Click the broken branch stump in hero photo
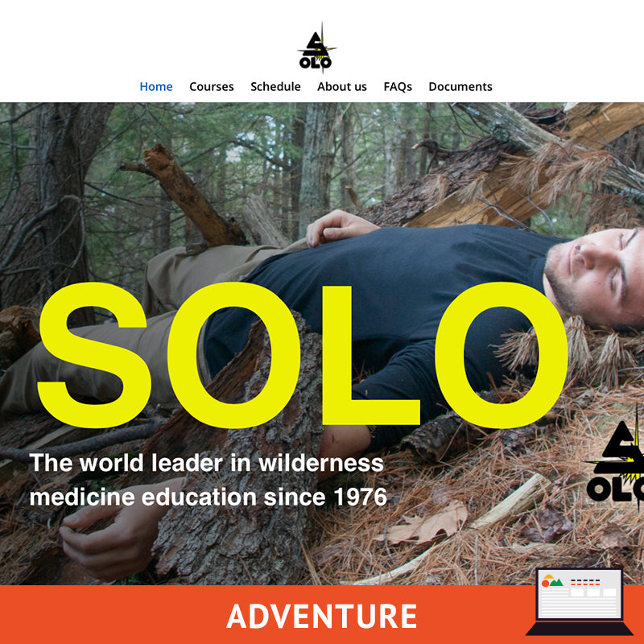This screenshot has width=644, height=644. tap(185, 195)
